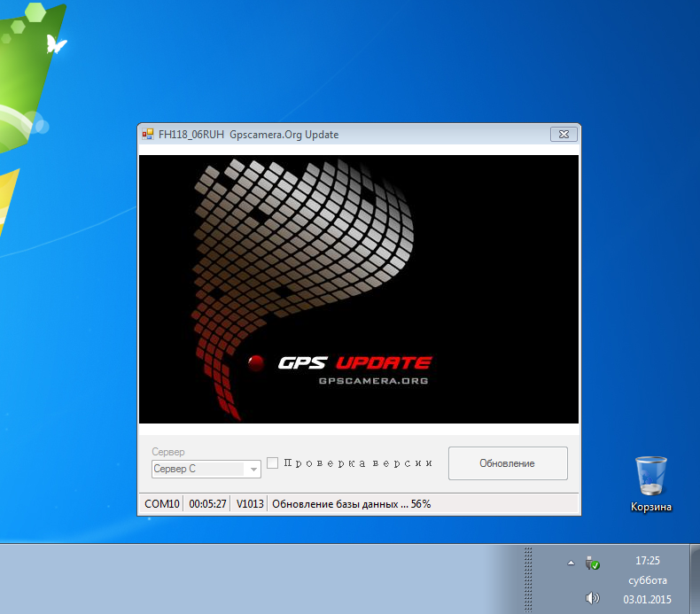Click the application icon in title bar
The height and width of the screenshot is (614, 700).
click(x=147, y=135)
